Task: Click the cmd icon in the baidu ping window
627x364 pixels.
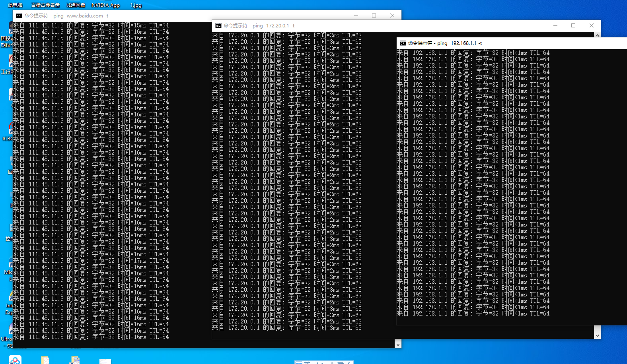Action: coord(19,16)
